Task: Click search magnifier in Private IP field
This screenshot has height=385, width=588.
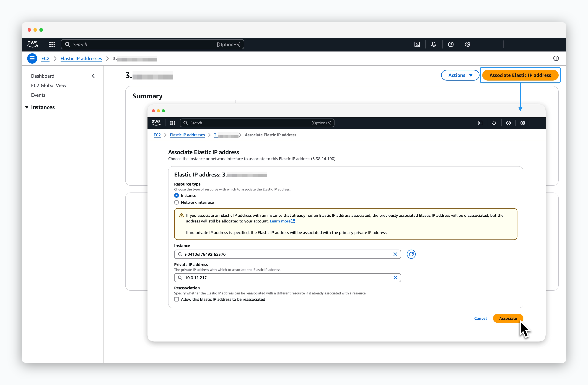Action: point(180,278)
